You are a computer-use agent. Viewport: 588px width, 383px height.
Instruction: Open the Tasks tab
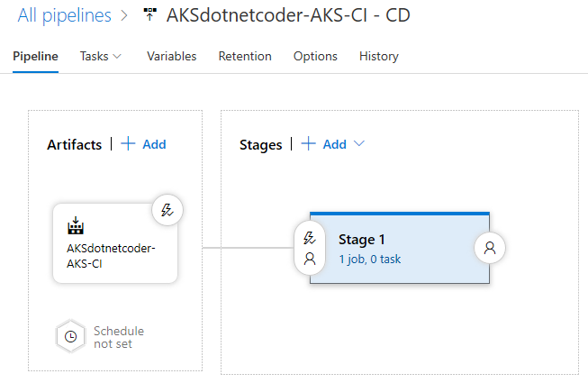pos(95,56)
